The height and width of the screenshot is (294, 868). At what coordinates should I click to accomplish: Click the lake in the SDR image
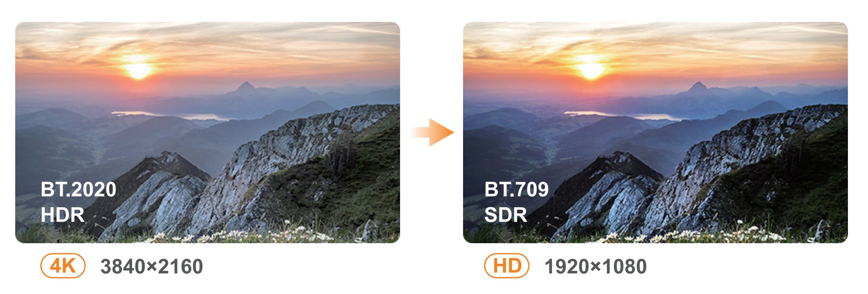coord(623,115)
